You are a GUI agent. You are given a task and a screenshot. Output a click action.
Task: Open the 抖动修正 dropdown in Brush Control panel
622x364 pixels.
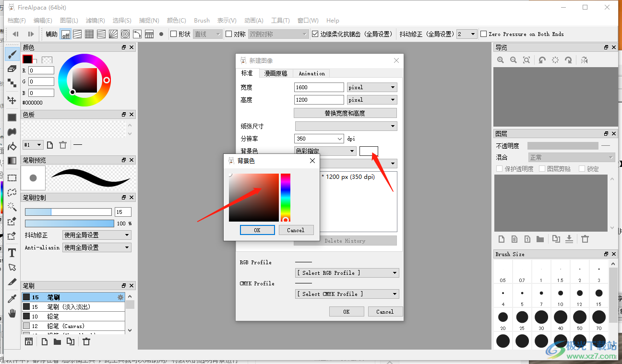pyautogui.click(x=97, y=235)
